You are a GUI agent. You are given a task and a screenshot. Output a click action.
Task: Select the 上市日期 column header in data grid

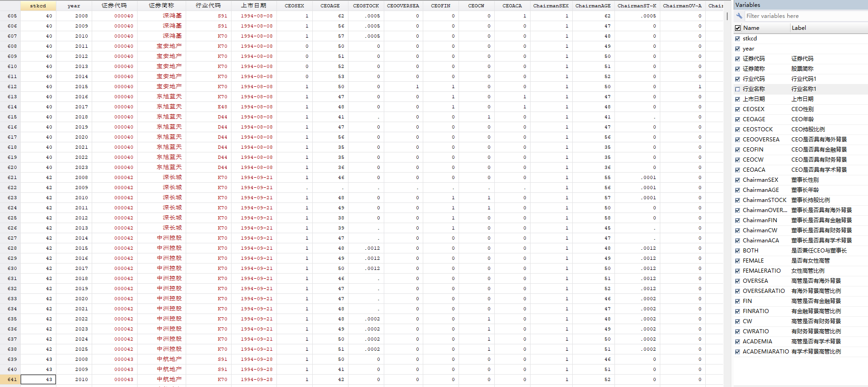pyautogui.click(x=254, y=6)
